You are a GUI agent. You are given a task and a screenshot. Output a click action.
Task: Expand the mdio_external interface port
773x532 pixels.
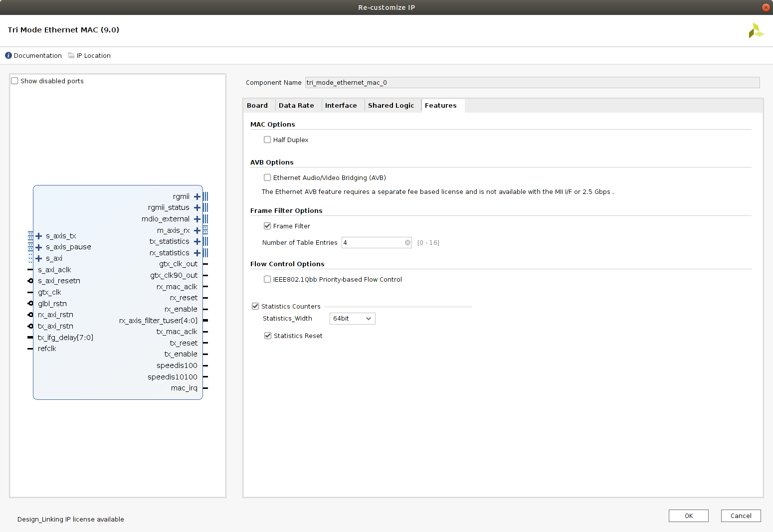[x=197, y=219]
